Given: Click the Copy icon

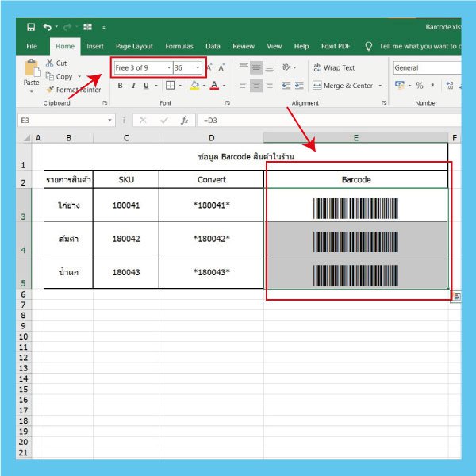Looking at the screenshot, I should [x=49, y=76].
